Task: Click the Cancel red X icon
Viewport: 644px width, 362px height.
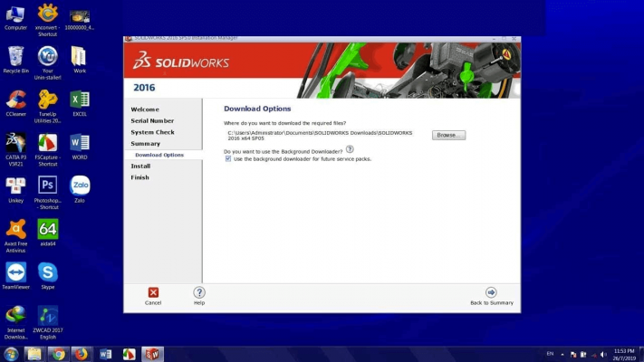Action: (x=153, y=292)
